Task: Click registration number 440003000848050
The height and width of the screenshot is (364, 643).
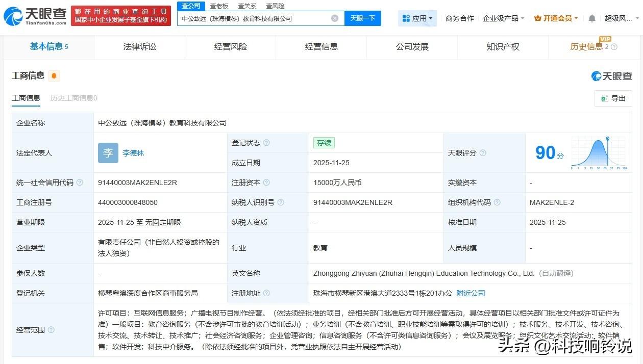Action: click(128, 202)
